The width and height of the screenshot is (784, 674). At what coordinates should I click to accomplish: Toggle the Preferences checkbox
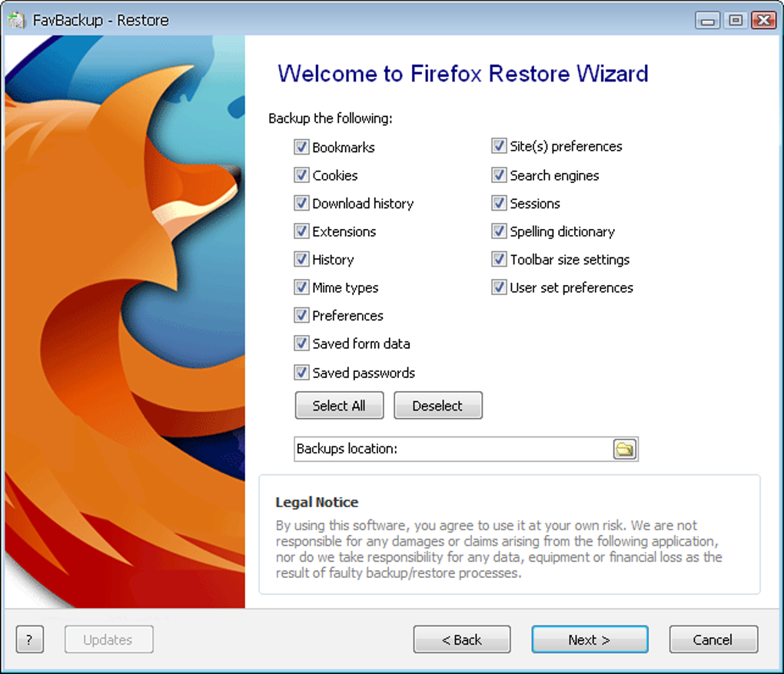pos(301,315)
